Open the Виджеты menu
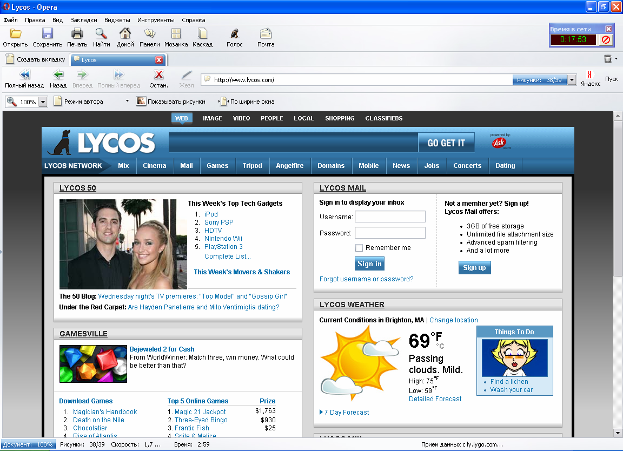Viewport: 623px width, 451px height. (x=117, y=20)
